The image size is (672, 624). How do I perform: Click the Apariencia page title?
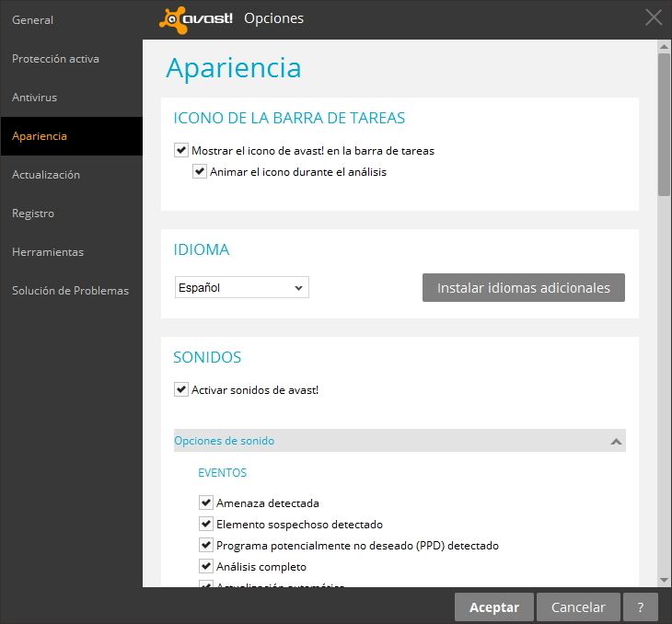pyautogui.click(x=234, y=68)
